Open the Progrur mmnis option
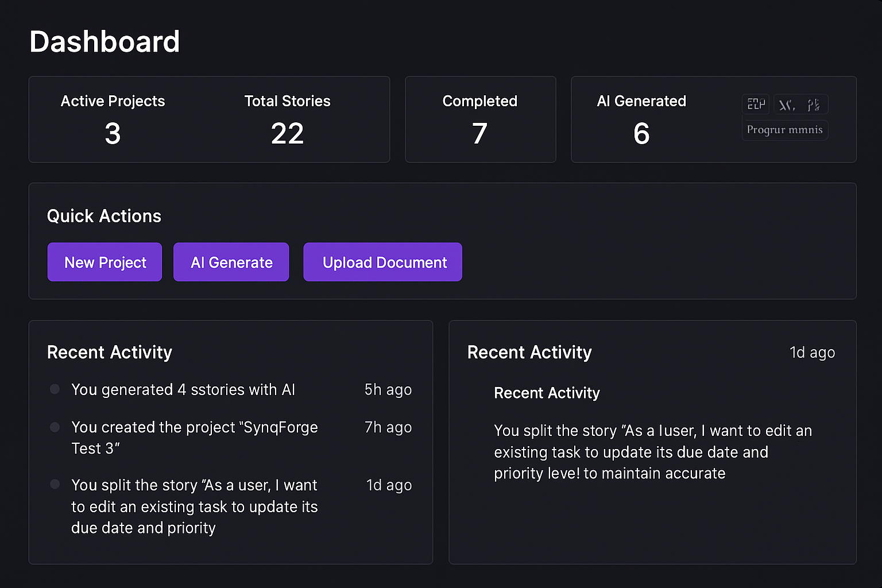The width and height of the screenshot is (882, 588). pyautogui.click(x=785, y=129)
